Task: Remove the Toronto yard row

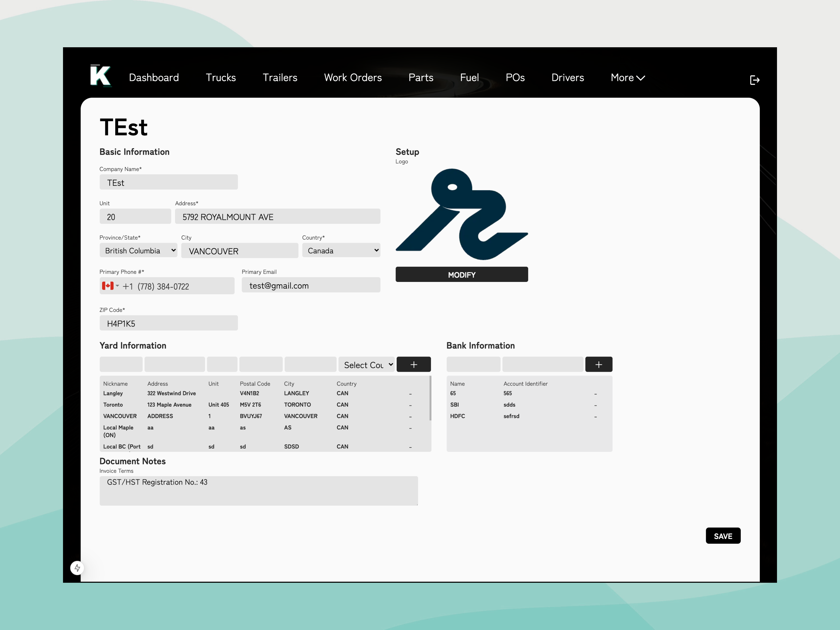Action: point(410,405)
